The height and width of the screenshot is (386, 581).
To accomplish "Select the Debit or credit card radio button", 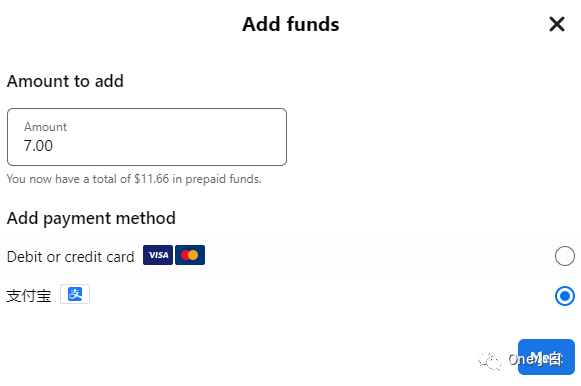I will [x=565, y=256].
